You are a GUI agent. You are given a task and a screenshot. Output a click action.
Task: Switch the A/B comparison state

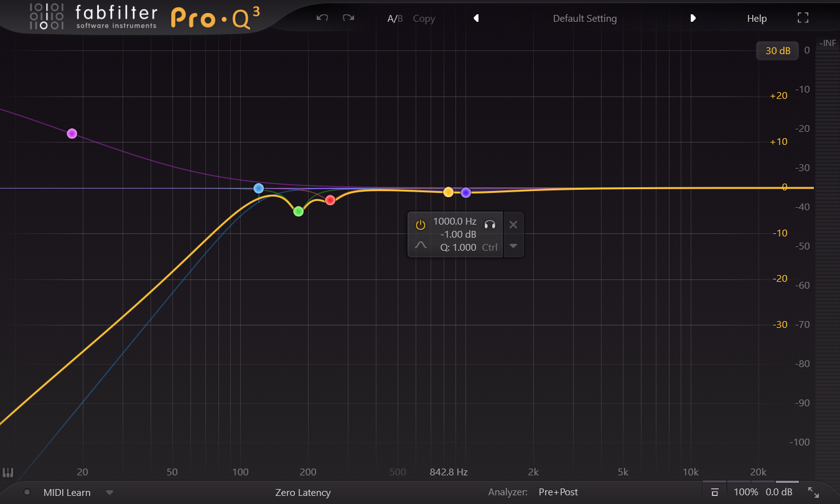(x=395, y=19)
